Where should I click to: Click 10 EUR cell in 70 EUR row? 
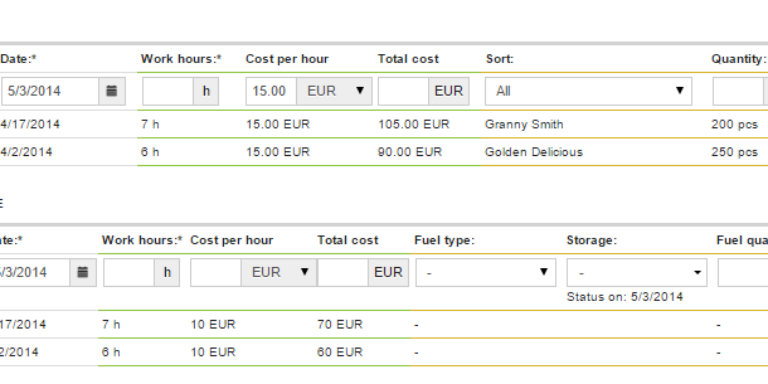(x=213, y=324)
